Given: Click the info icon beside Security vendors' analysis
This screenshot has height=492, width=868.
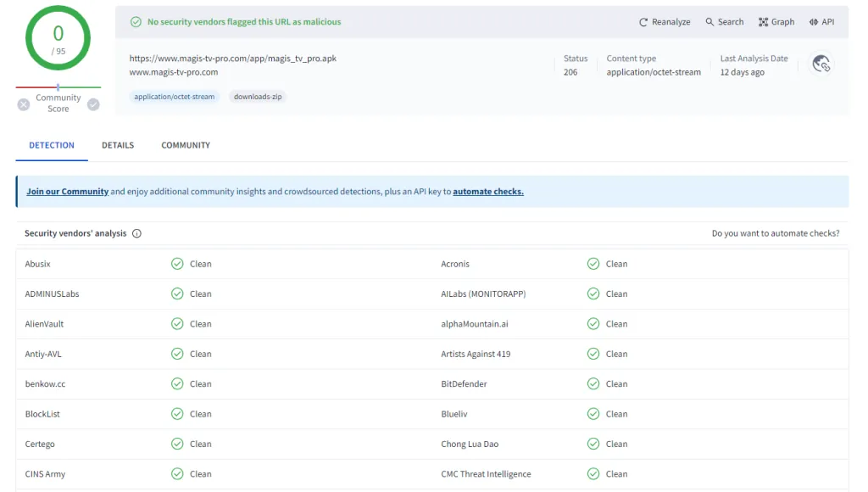Looking at the screenshot, I should click(136, 233).
